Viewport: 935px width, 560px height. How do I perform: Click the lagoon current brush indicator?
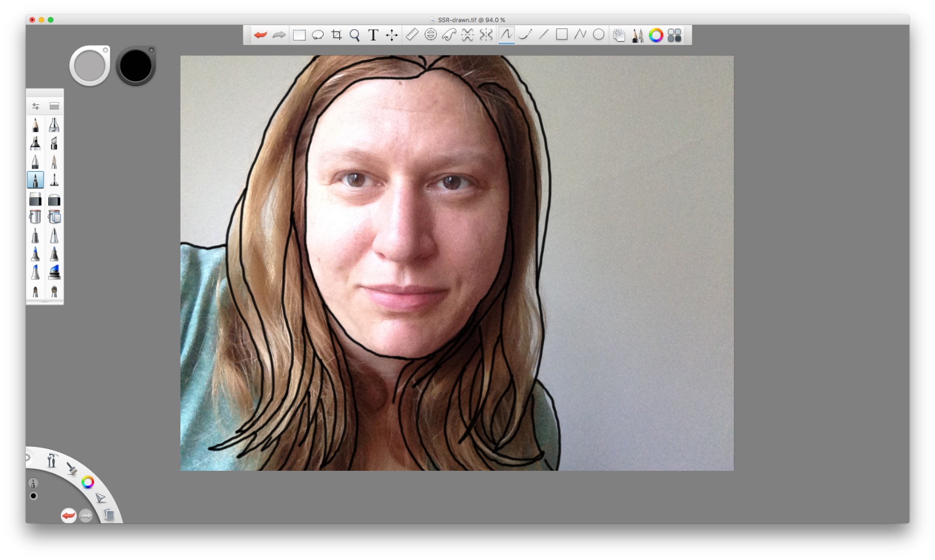(33, 483)
